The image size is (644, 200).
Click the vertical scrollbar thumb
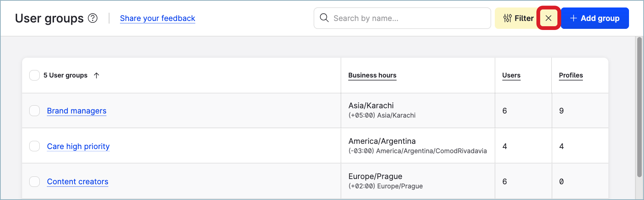pos(640,107)
